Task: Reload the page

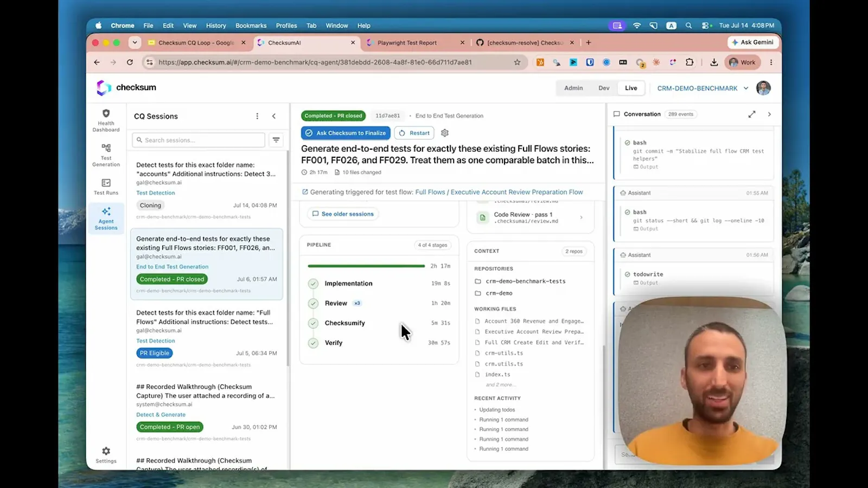Action: [x=130, y=62]
